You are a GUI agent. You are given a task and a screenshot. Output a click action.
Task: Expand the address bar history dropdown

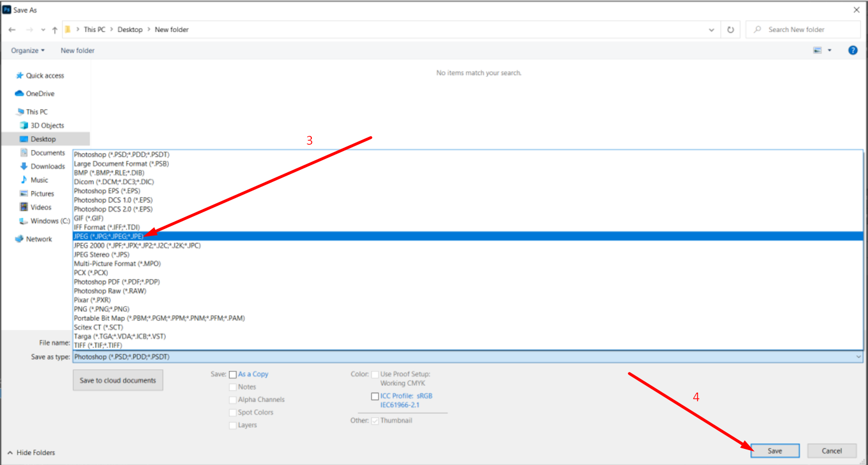[712, 30]
